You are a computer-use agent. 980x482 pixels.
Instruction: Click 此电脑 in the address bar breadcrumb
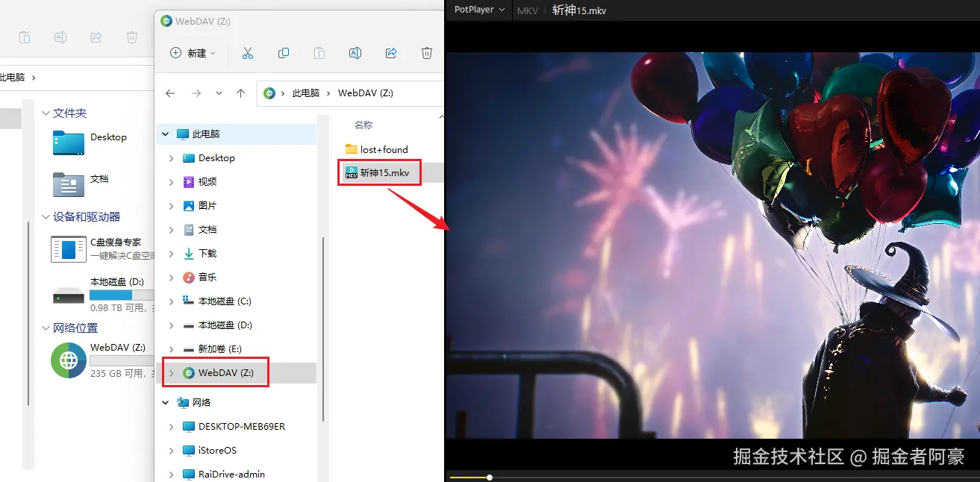point(306,93)
